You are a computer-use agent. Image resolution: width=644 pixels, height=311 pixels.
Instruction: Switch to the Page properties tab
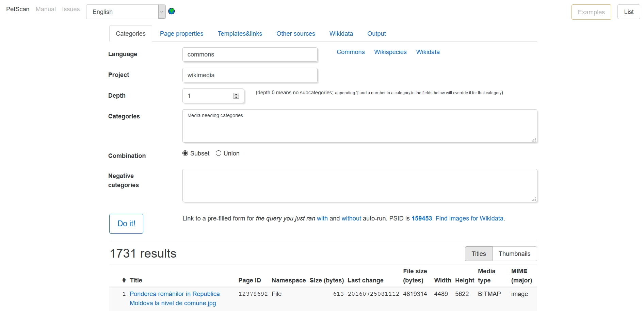(181, 34)
